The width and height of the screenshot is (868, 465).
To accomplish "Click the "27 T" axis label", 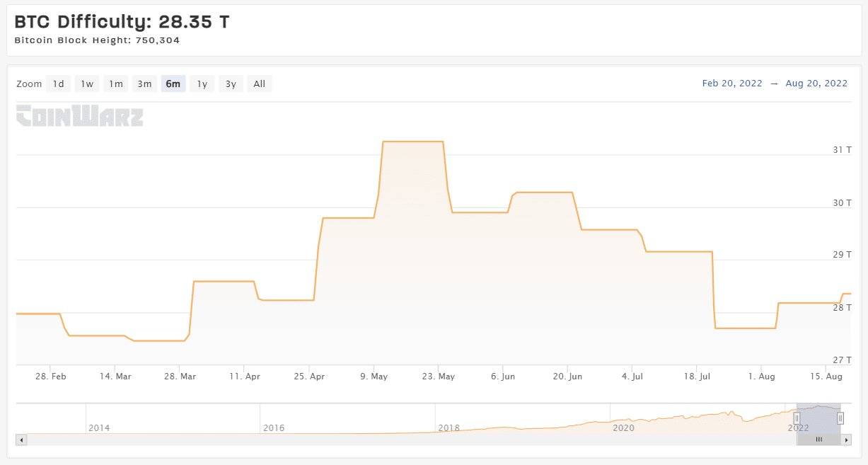I will 842,359.
